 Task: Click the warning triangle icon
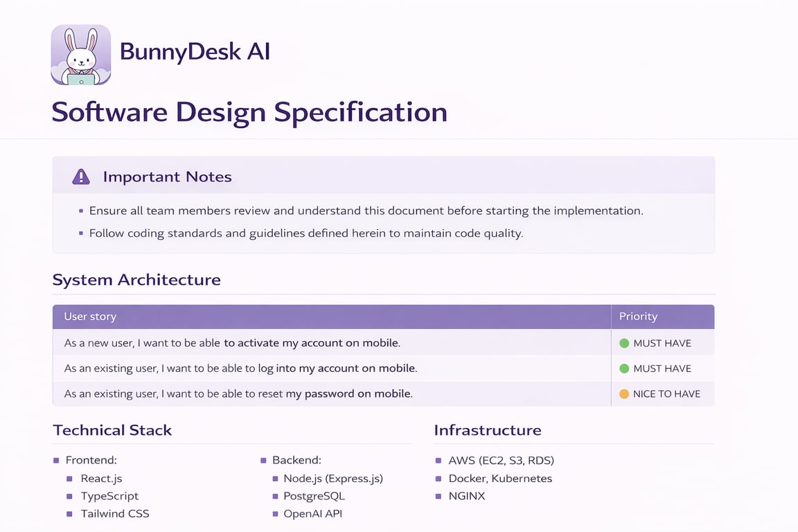point(81,177)
